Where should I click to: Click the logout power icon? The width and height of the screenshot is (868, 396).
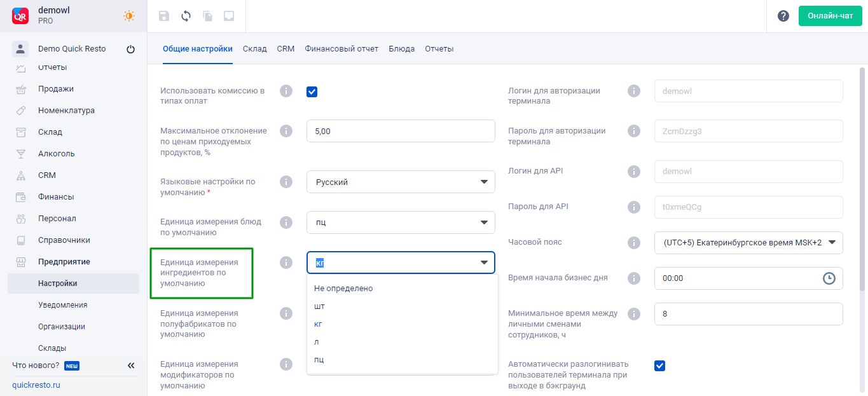131,49
